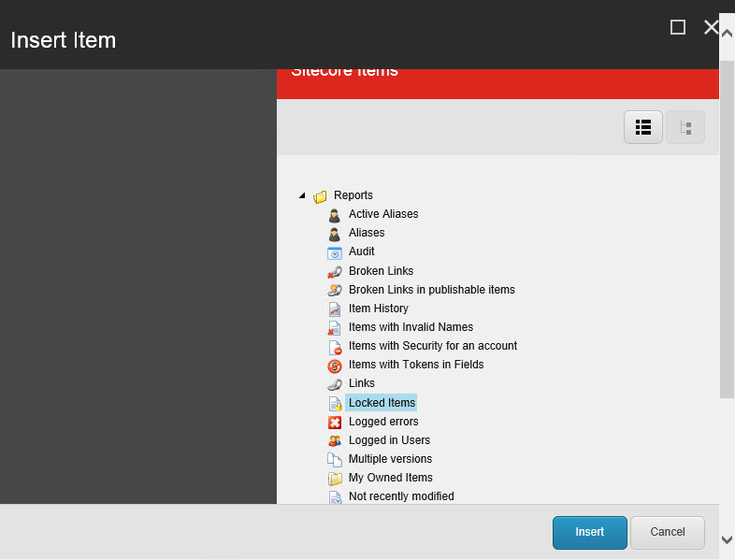Click the Item History chart icon
The width and height of the screenshot is (735, 560).
click(334, 309)
